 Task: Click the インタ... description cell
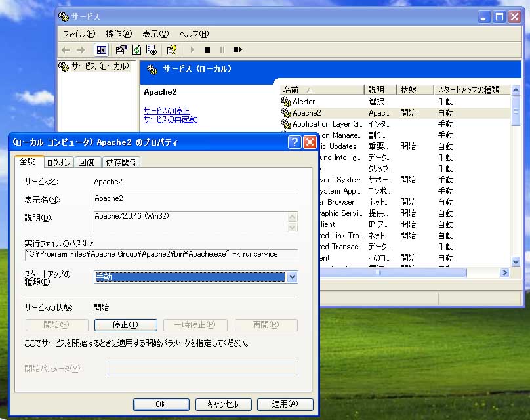[379, 124]
